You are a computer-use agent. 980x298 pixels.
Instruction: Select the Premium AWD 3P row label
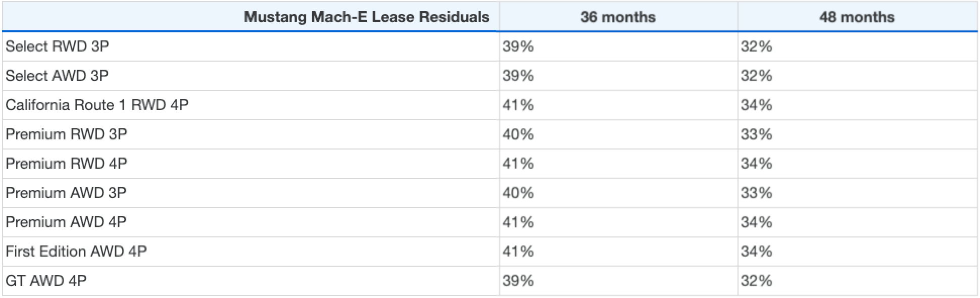[66, 193]
